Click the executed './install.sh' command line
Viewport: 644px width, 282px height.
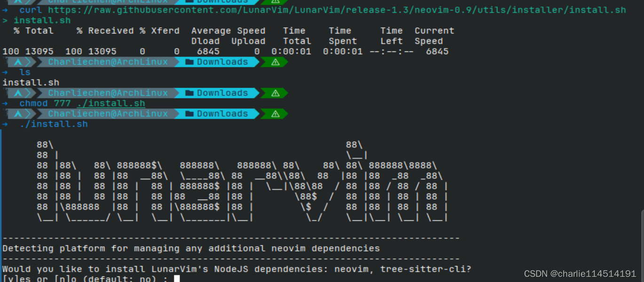[x=54, y=124]
